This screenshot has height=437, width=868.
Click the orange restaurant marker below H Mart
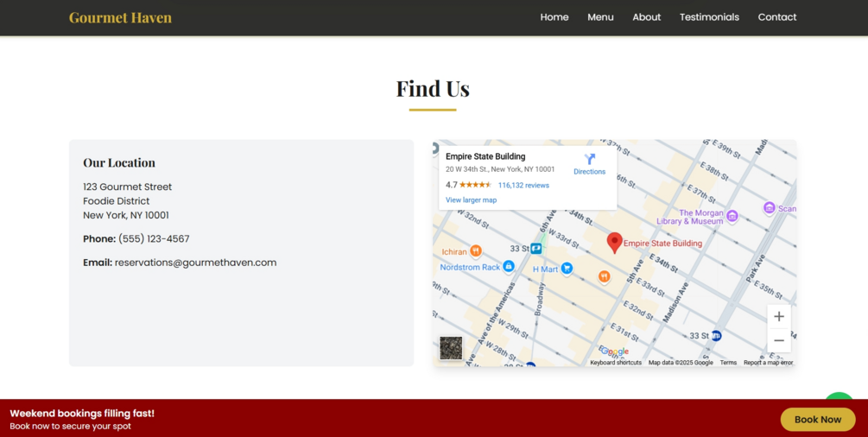(604, 277)
